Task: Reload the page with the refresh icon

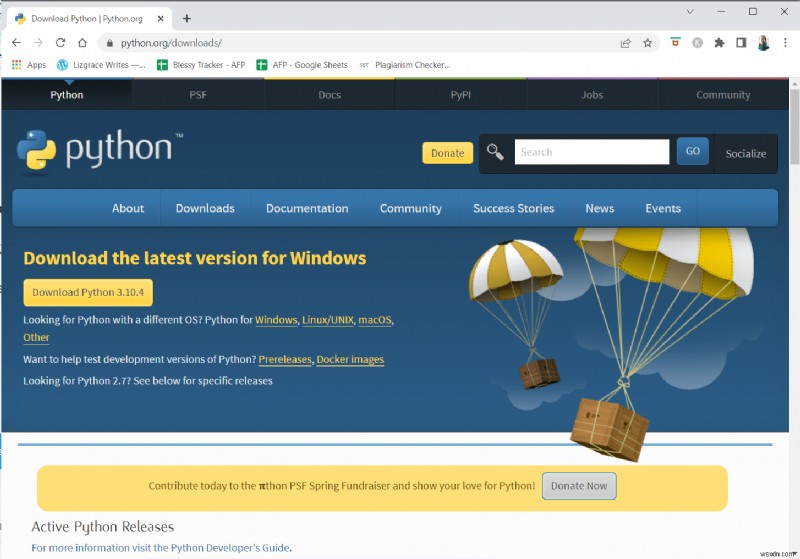Action: click(60, 43)
